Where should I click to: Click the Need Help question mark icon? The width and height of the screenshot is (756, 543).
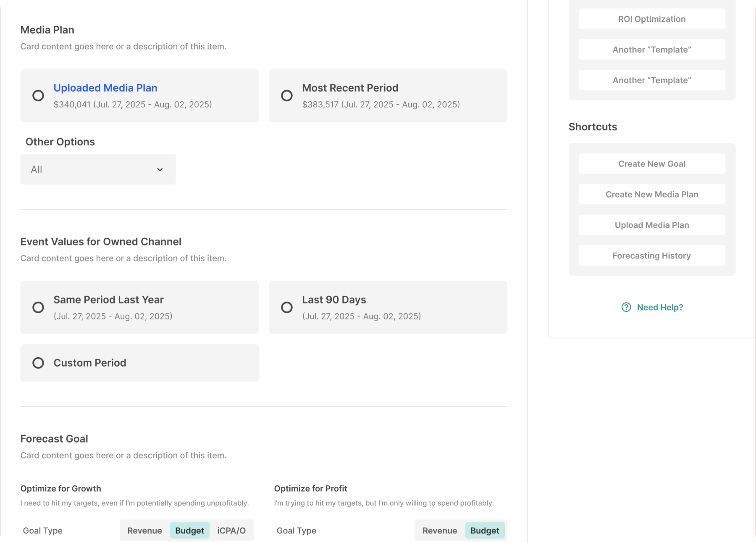pyautogui.click(x=626, y=307)
